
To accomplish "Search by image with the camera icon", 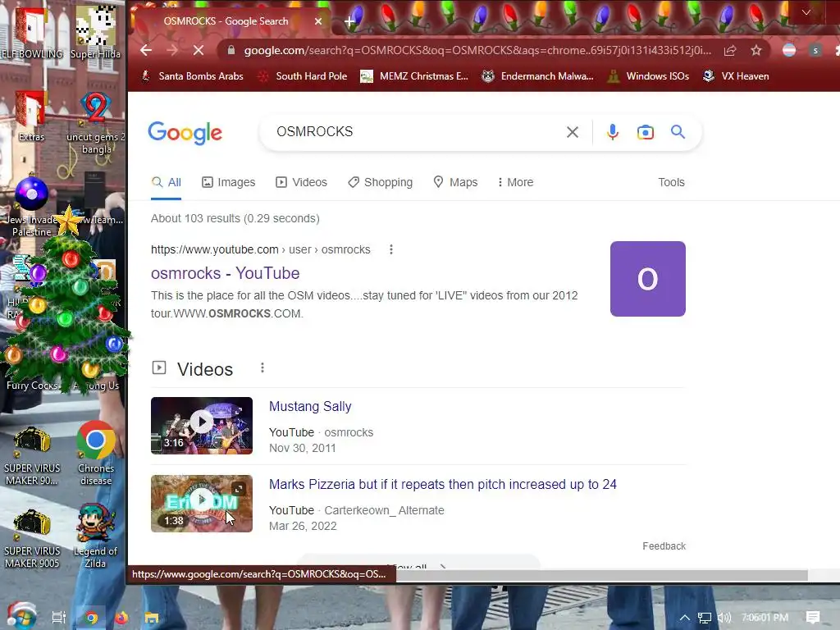I will (645, 132).
